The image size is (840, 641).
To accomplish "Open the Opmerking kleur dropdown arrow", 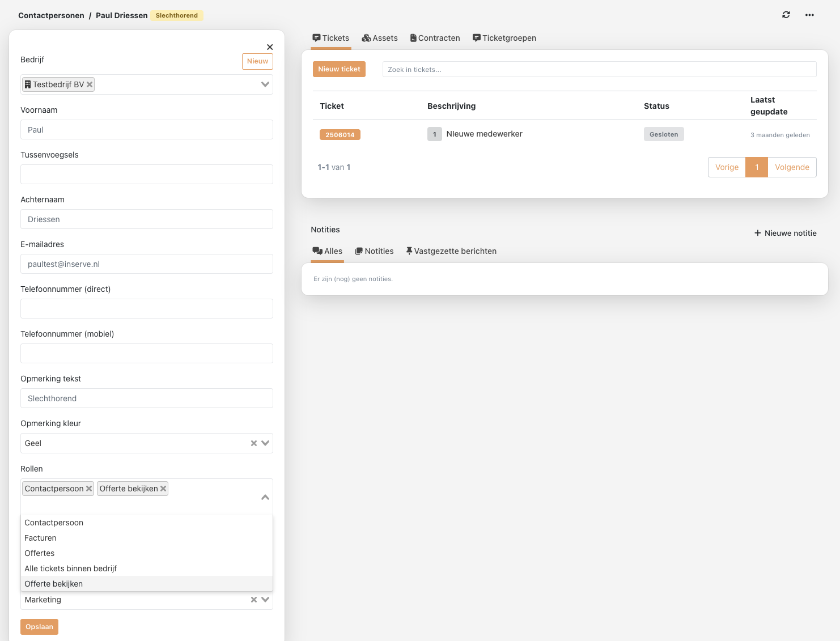I will tap(265, 443).
